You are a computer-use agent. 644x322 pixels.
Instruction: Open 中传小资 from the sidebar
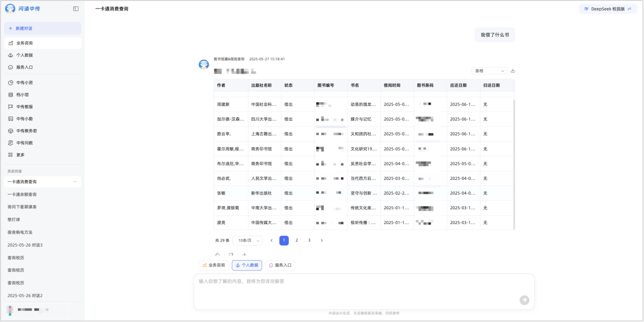pyautogui.click(x=24, y=82)
